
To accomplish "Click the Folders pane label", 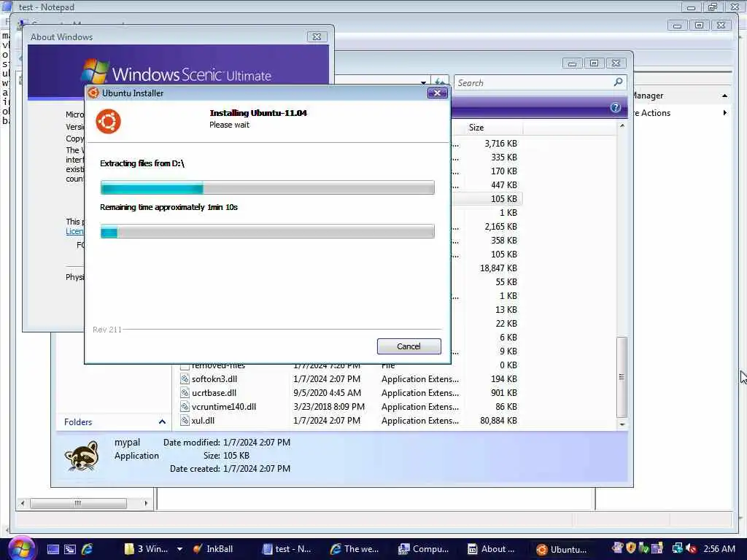I will (x=78, y=422).
